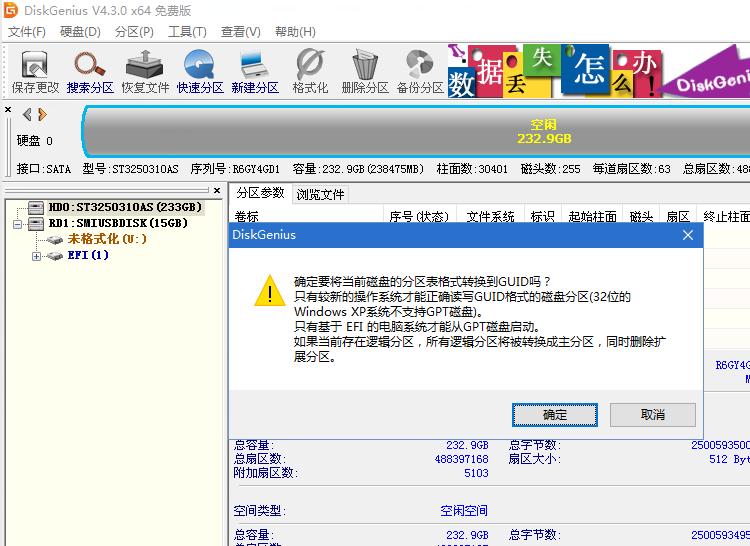750x546 pixels.
Task: Switch to the 分区参数 tab
Action: tap(260, 193)
